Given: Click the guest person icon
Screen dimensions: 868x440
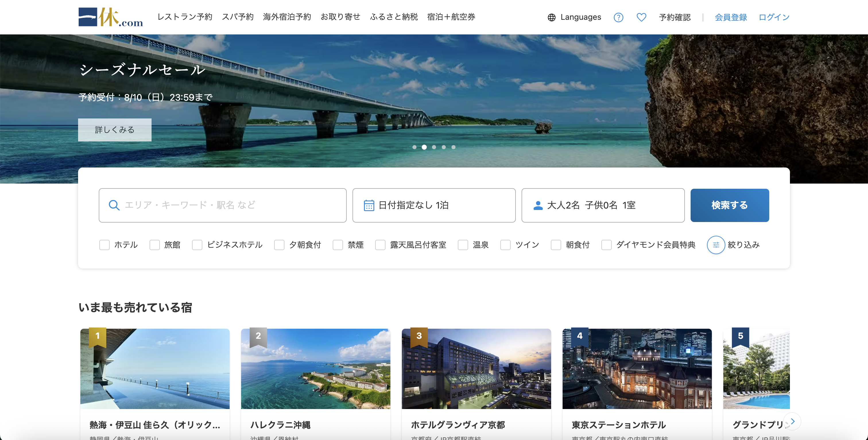Looking at the screenshot, I should 538,205.
